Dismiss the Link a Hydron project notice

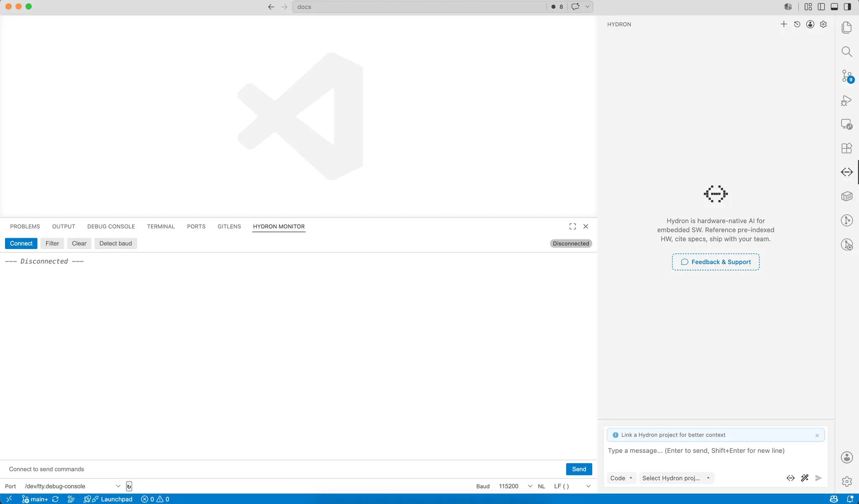coord(817,435)
